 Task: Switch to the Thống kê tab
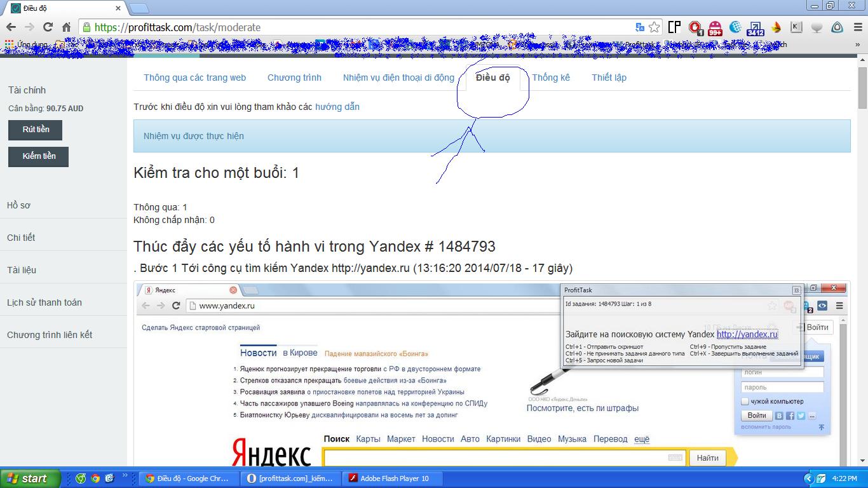pyautogui.click(x=551, y=78)
